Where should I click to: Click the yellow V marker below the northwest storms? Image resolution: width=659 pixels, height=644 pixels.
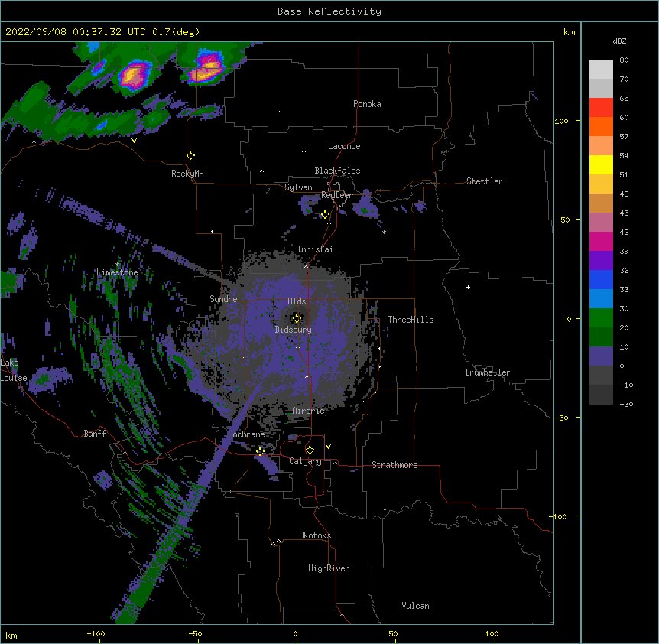pyautogui.click(x=134, y=141)
